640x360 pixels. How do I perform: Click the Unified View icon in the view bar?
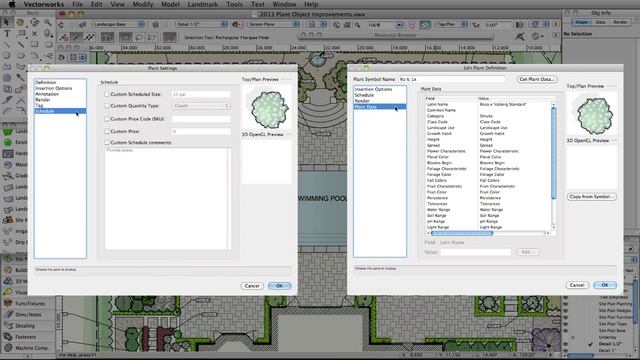(425, 24)
